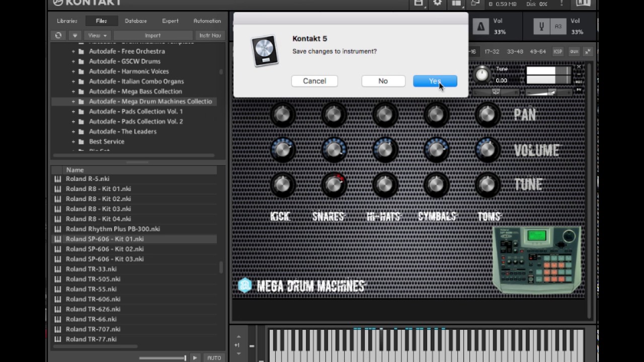Screen dimensions: 644x362
Task: Expand the Best Service folder
Action: pyautogui.click(x=73, y=142)
